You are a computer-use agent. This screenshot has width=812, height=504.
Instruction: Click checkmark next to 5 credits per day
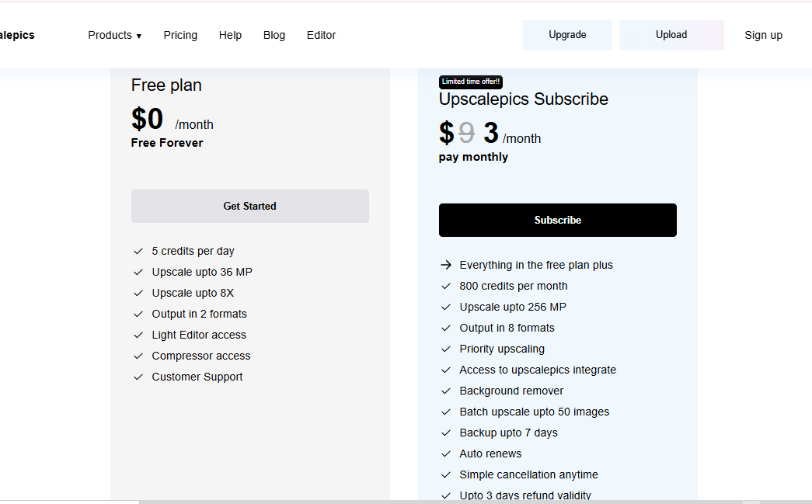point(138,252)
